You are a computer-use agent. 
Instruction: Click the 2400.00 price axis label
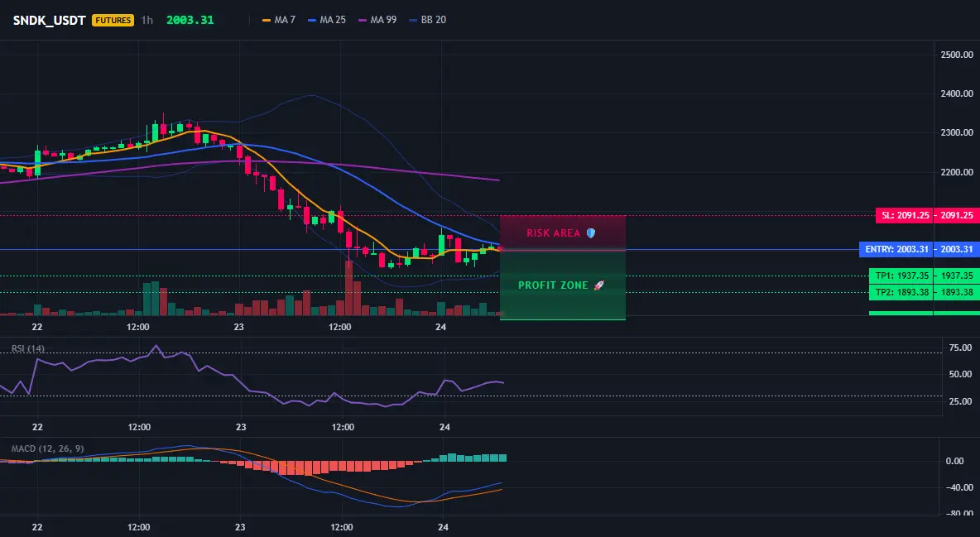pyautogui.click(x=957, y=93)
